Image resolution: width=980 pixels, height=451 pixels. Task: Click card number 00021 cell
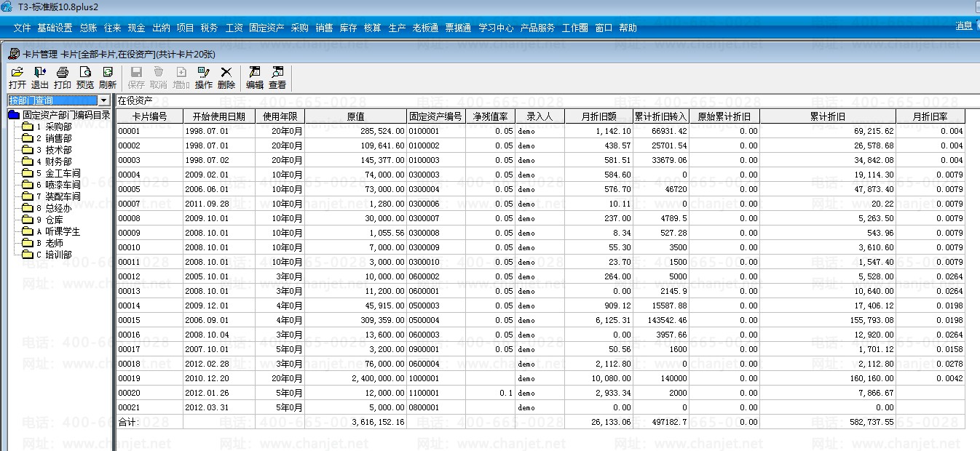pyautogui.click(x=149, y=407)
